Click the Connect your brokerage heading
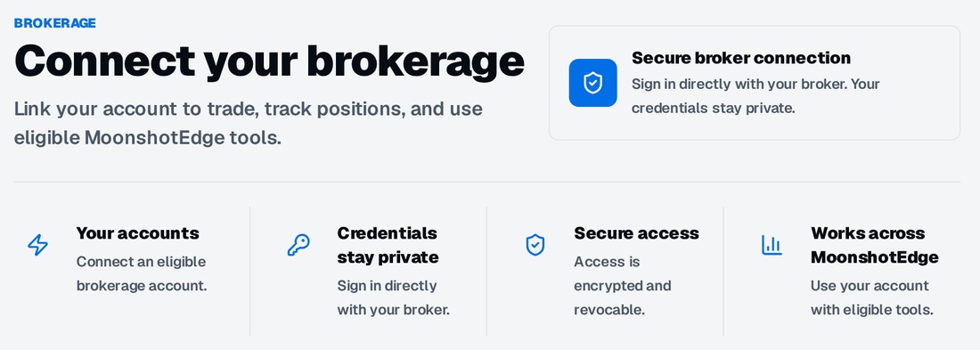The image size is (980, 350). click(269, 61)
